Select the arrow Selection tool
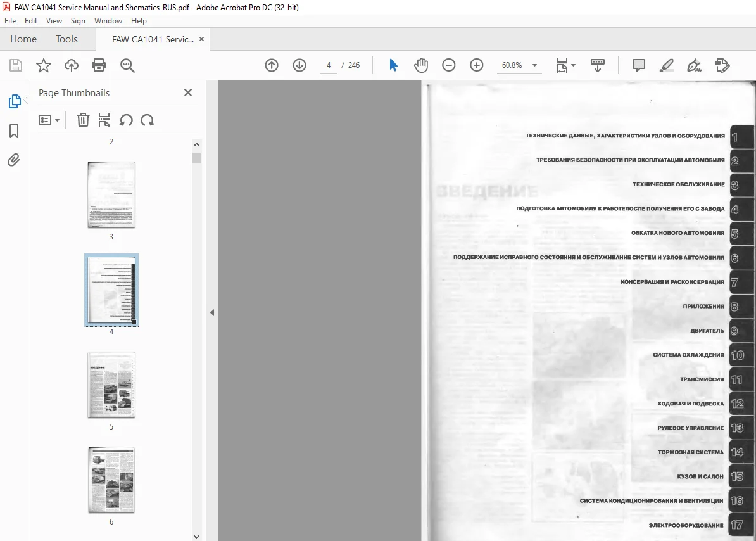Screen dimensions: 756x541 (393, 65)
